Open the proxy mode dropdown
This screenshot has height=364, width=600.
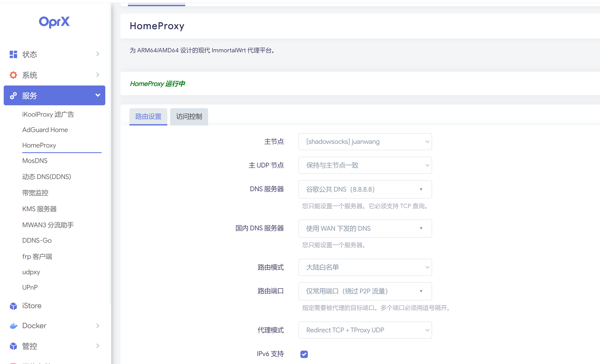(365, 330)
